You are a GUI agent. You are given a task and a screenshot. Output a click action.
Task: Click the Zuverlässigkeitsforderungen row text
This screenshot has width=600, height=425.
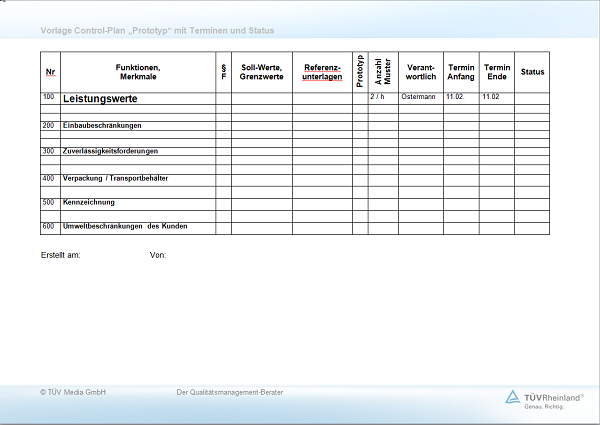point(110,151)
